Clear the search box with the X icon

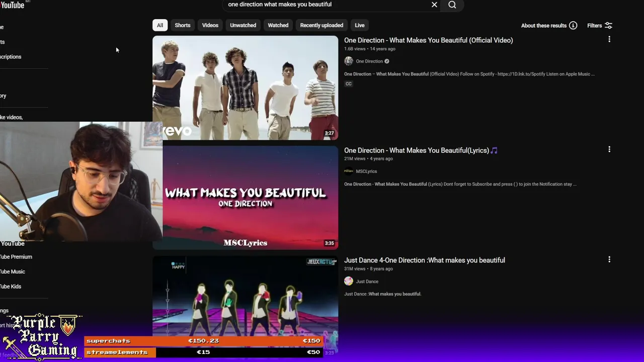[x=434, y=5]
